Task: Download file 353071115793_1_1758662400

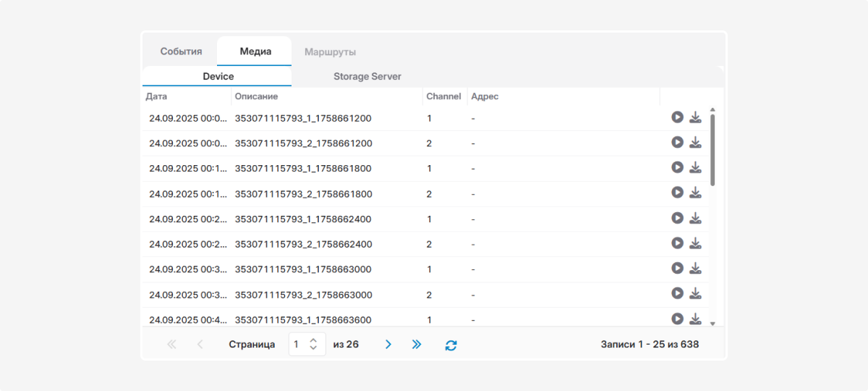Action: coord(695,219)
